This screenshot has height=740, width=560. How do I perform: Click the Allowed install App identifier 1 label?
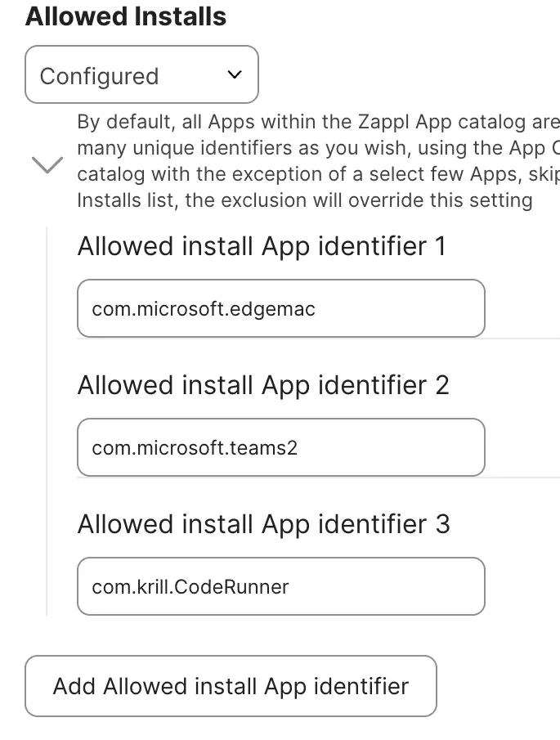[263, 246]
